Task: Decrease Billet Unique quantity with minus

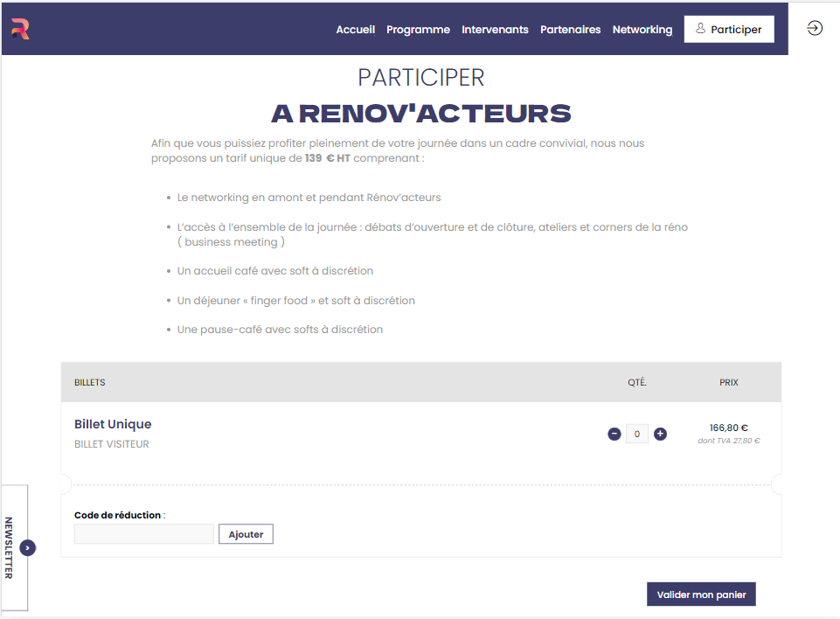Action: tap(614, 434)
